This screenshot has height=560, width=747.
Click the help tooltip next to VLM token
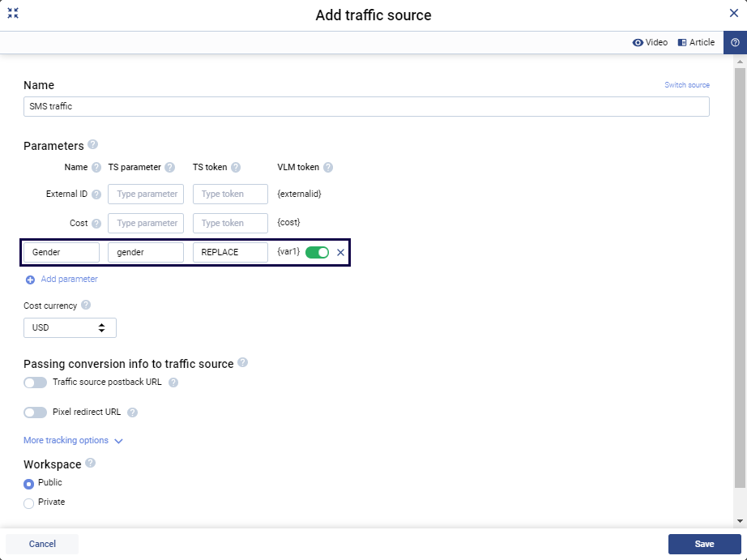tap(327, 168)
